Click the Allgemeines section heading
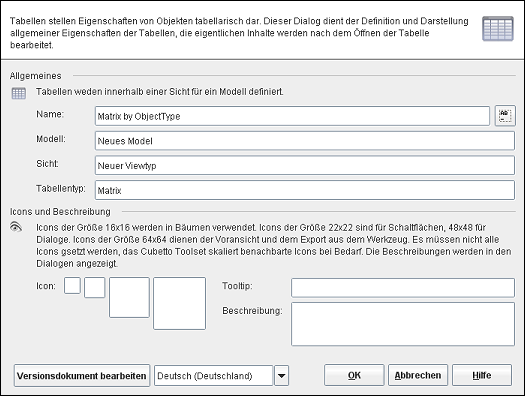Screen dimensions: 525x396 [35, 76]
